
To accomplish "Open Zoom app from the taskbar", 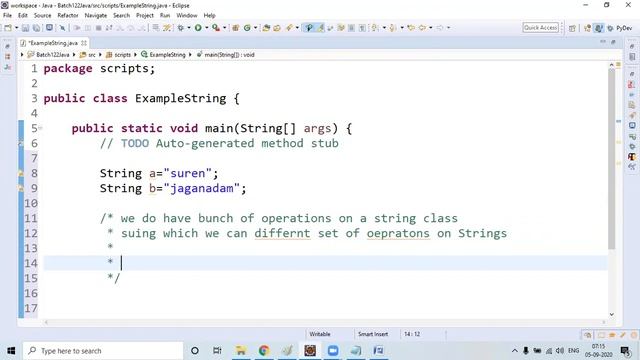I will [x=333, y=351].
